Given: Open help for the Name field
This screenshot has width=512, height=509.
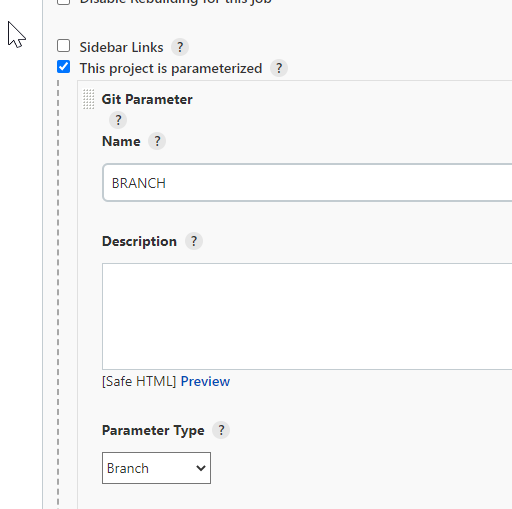Looking at the screenshot, I should [x=157, y=141].
